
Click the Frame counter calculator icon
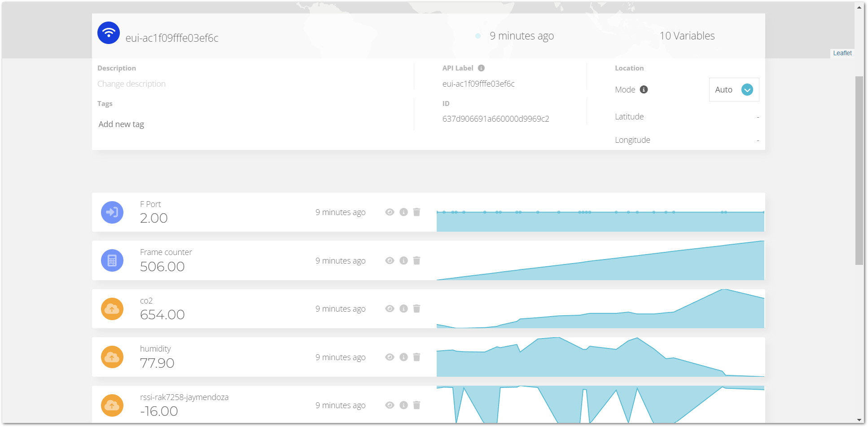coord(112,260)
